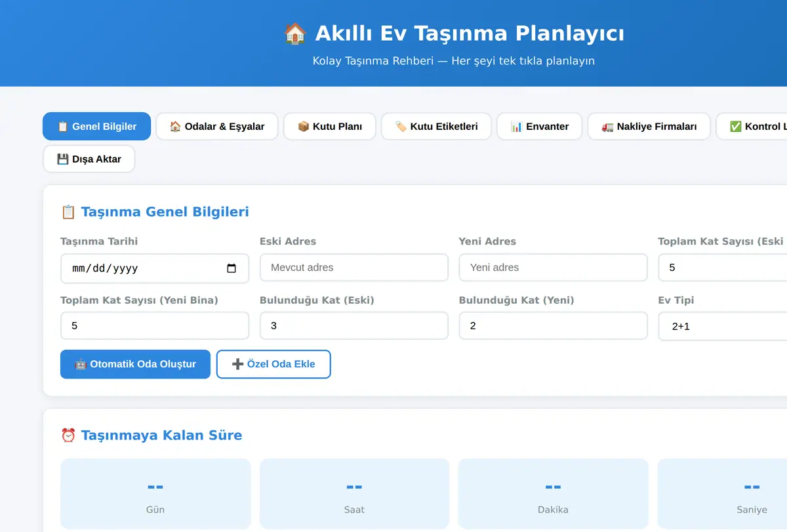The height and width of the screenshot is (532, 787).
Task: Click the house icon on Odalar & Eşyalar
Action: (x=175, y=127)
